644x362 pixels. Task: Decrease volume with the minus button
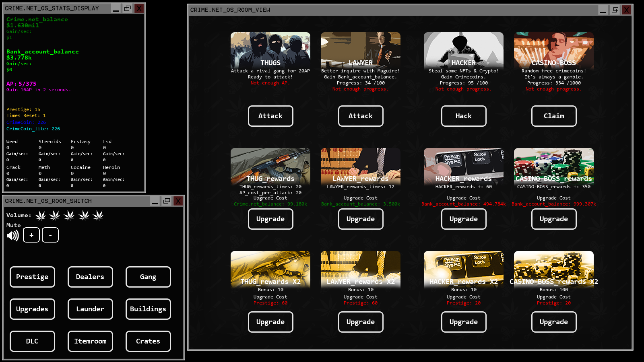(x=50, y=235)
